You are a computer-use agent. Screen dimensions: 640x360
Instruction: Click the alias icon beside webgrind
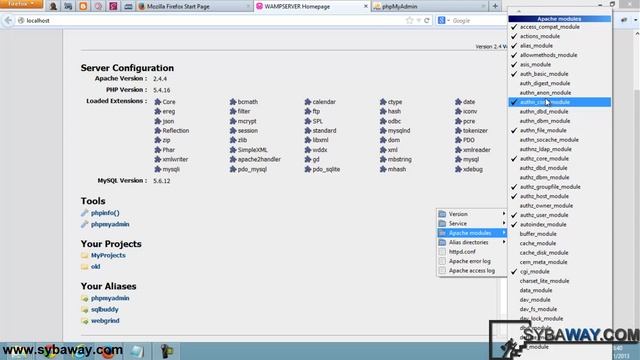click(x=84, y=321)
